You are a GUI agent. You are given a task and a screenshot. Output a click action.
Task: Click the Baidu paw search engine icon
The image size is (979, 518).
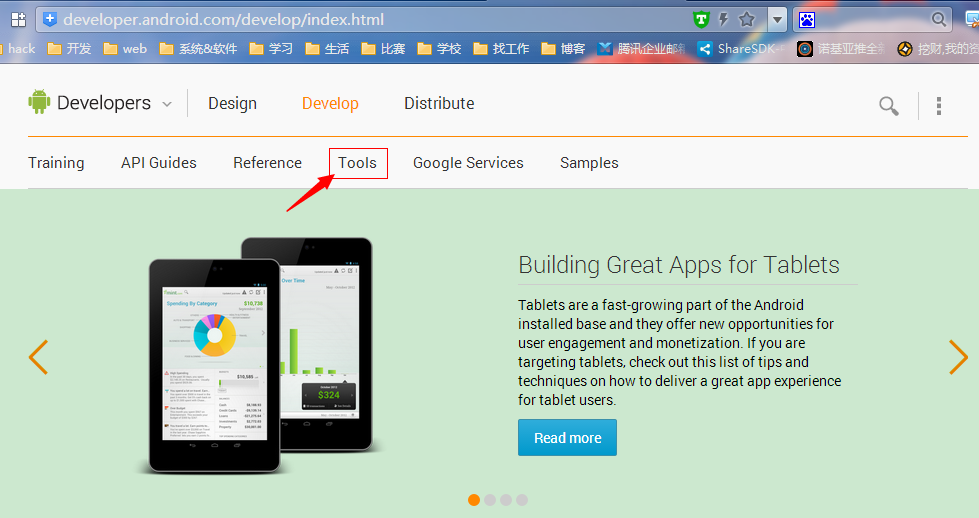[x=807, y=20]
